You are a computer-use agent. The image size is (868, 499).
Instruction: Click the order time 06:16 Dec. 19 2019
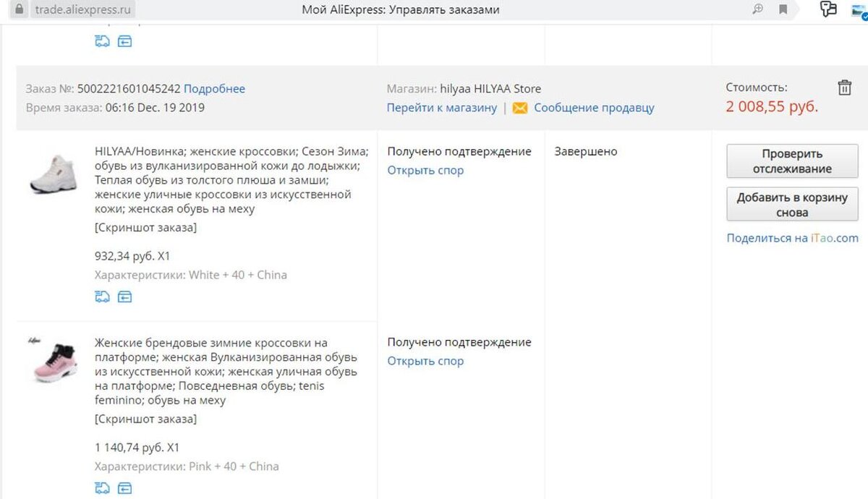tap(155, 108)
